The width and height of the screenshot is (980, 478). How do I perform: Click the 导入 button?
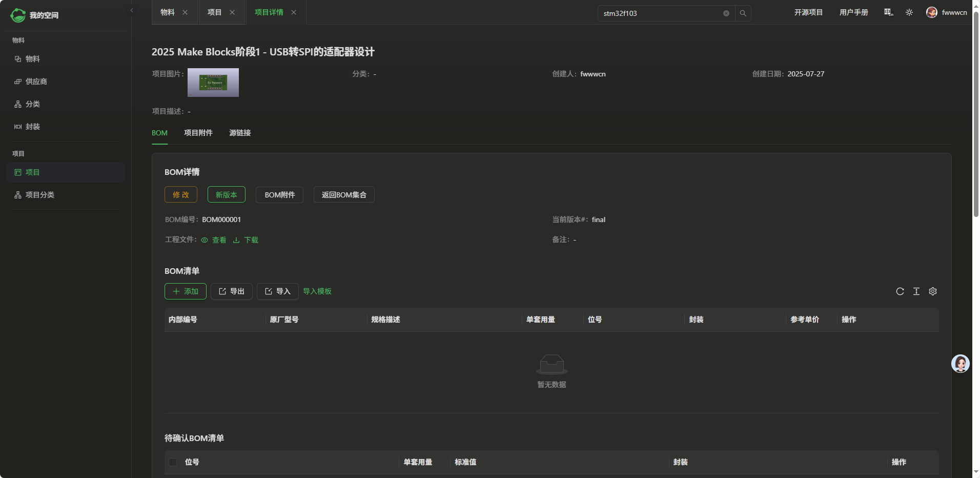coord(278,291)
